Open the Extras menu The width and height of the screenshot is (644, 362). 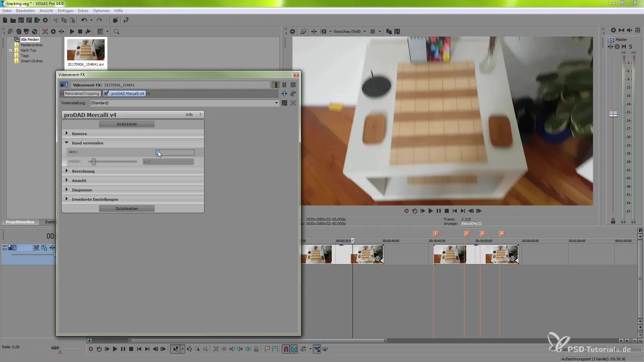click(x=83, y=11)
